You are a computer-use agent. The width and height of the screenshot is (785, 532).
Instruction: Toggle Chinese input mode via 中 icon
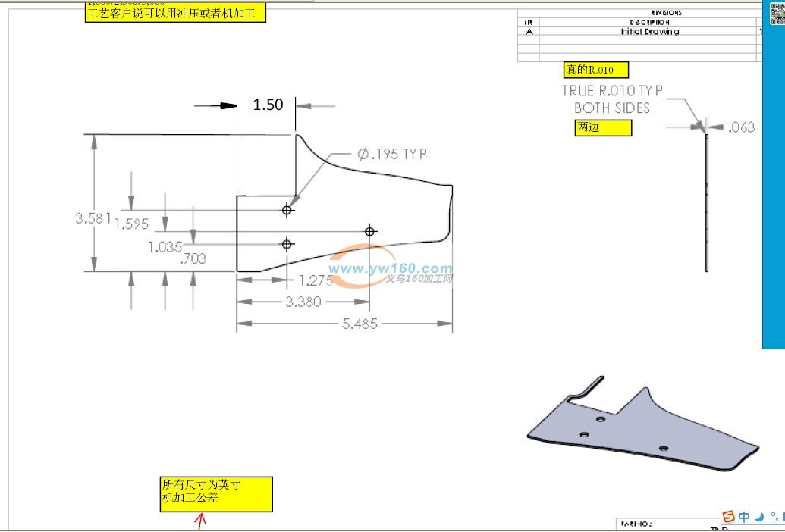pos(744,517)
